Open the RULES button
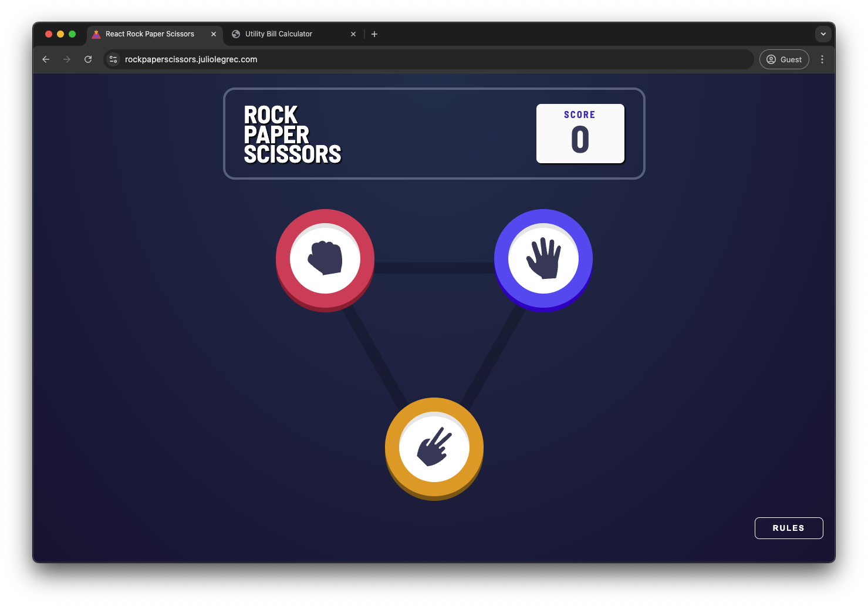The image size is (868, 606). click(788, 528)
